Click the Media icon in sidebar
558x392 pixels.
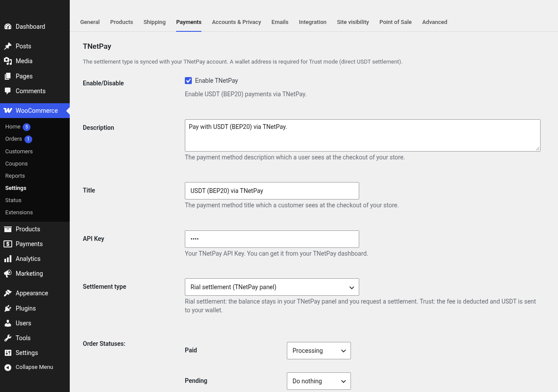(x=8, y=61)
